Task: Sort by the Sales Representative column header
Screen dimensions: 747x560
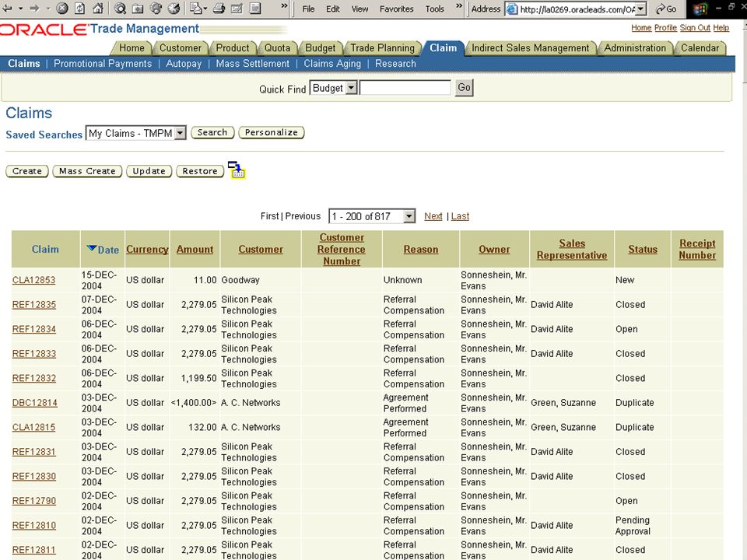Action: 572,249
